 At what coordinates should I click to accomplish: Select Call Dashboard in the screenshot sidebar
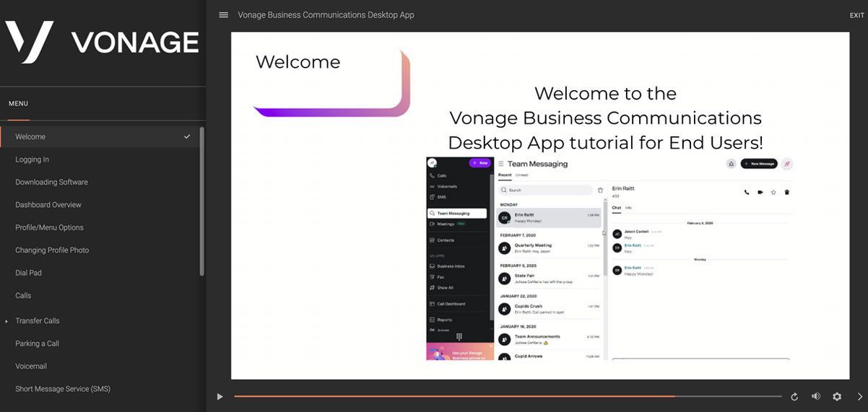click(451, 304)
